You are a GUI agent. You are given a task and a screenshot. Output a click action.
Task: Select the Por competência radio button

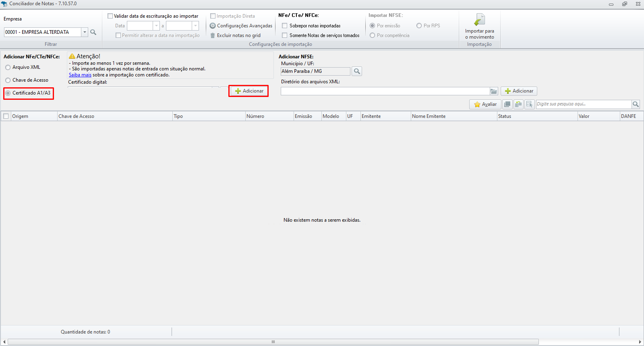[x=372, y=35]
